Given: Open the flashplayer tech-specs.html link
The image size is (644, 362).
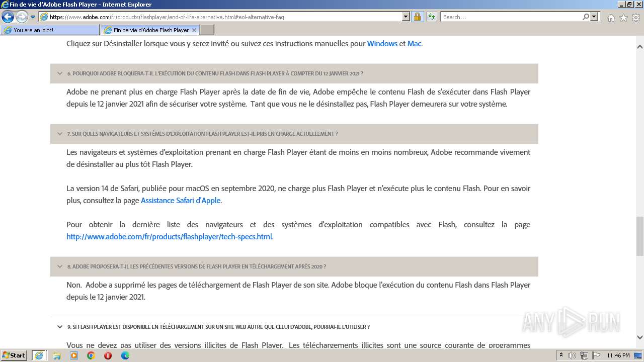Looking at the screenshot, I should pos(170,237).
